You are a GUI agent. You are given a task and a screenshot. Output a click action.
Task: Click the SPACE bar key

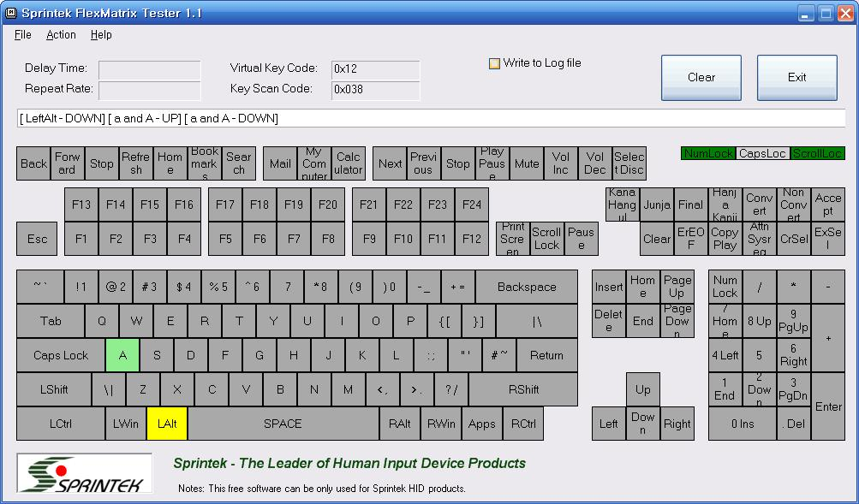click(283, 424)
